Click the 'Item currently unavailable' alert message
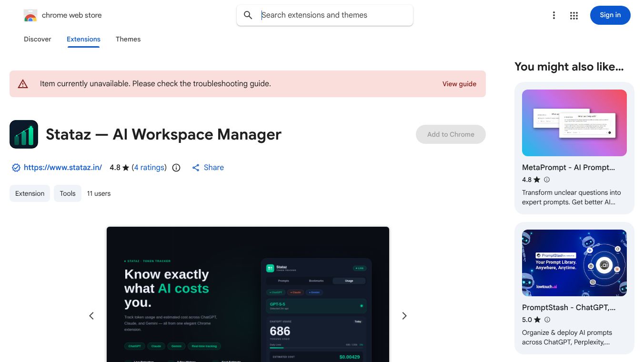 [155, 84]
